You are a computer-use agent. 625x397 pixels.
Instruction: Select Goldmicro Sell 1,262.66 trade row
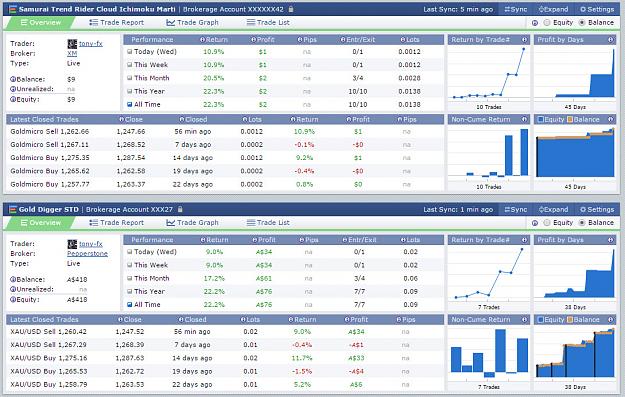click(224, 132)
